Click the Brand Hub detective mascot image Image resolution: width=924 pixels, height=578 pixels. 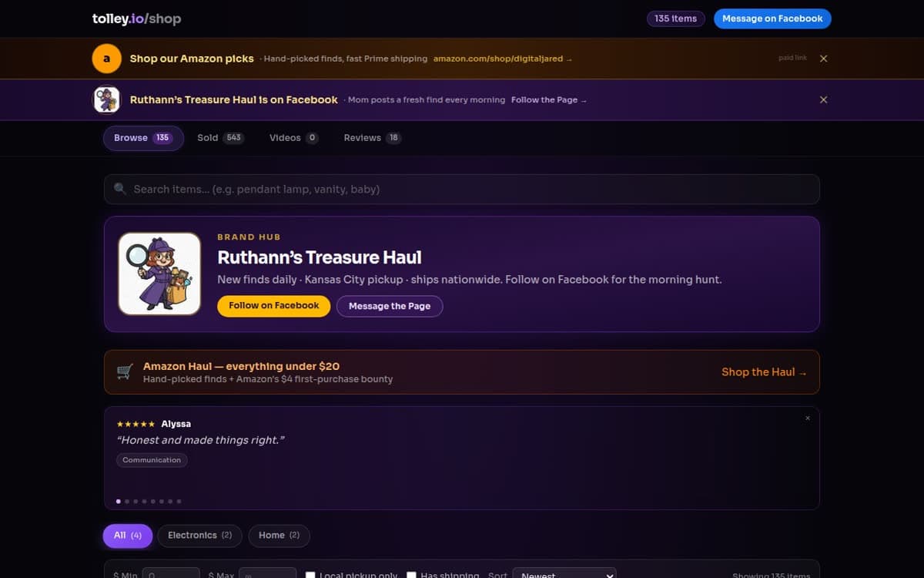point(159,274)
